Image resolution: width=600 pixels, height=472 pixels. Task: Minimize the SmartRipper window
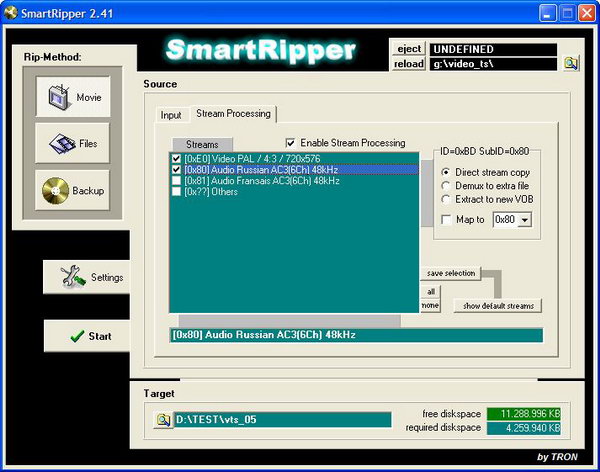(x=548, y=13)
